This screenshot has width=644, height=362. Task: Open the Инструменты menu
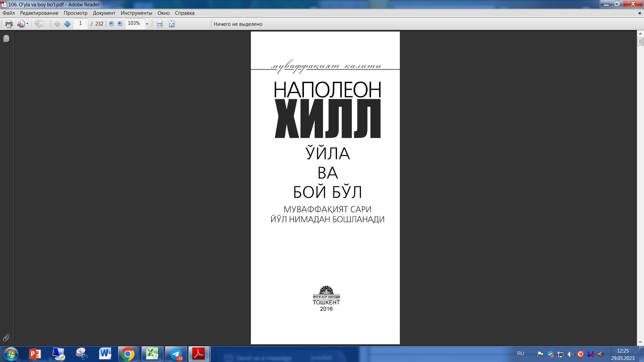(x=136, y=13)
